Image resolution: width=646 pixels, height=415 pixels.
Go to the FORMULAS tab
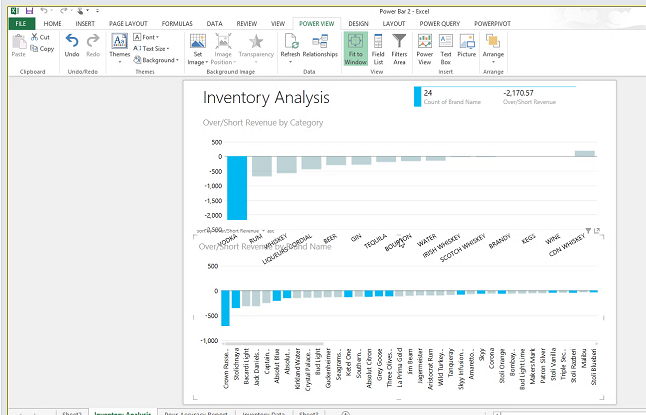(x=177, y=23)
